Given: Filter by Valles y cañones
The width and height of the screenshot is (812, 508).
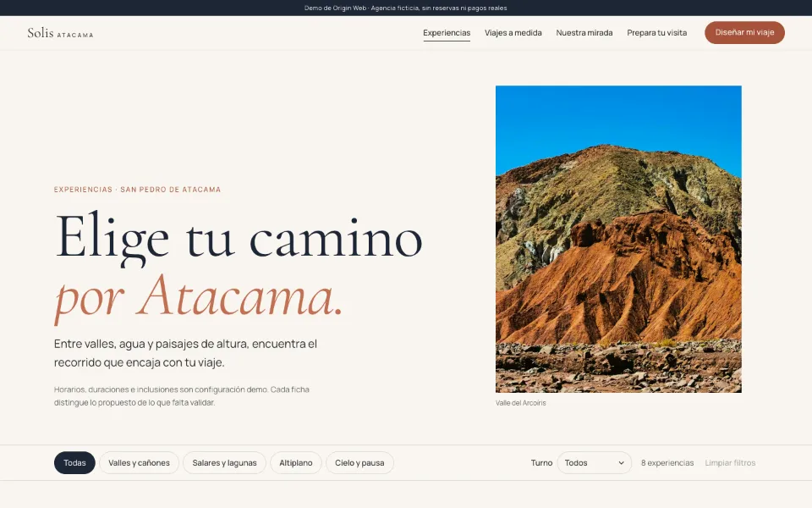Looking at the screenshot, I should point(139,463).
